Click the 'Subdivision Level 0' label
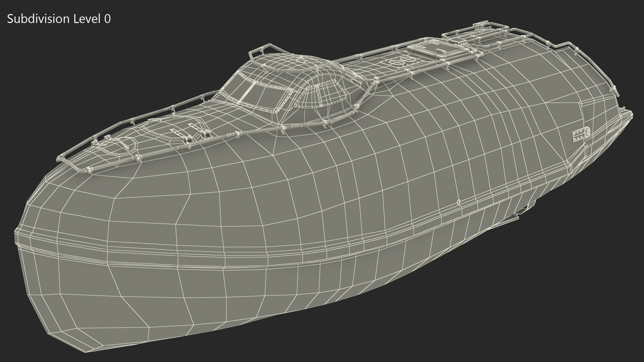644x362 pixels. [59, 19]
